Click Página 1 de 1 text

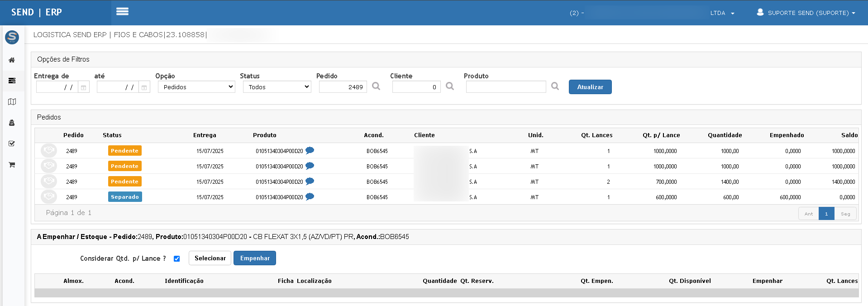tap(69, 212)
